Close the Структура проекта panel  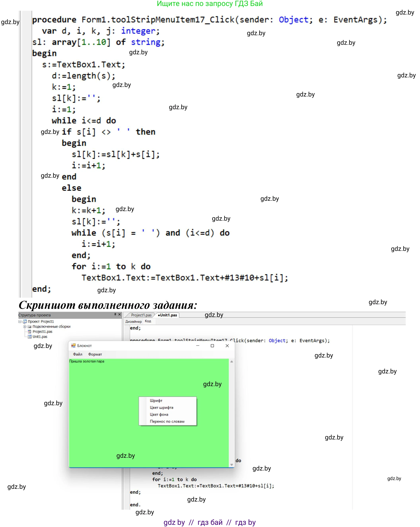tap(120, 314)
